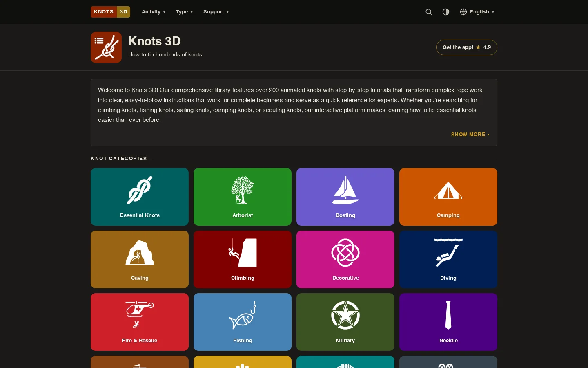Open the Fishing fish-and-hook icon
Image resolution: width=588 pixels, height=368 pixels.
243,315
